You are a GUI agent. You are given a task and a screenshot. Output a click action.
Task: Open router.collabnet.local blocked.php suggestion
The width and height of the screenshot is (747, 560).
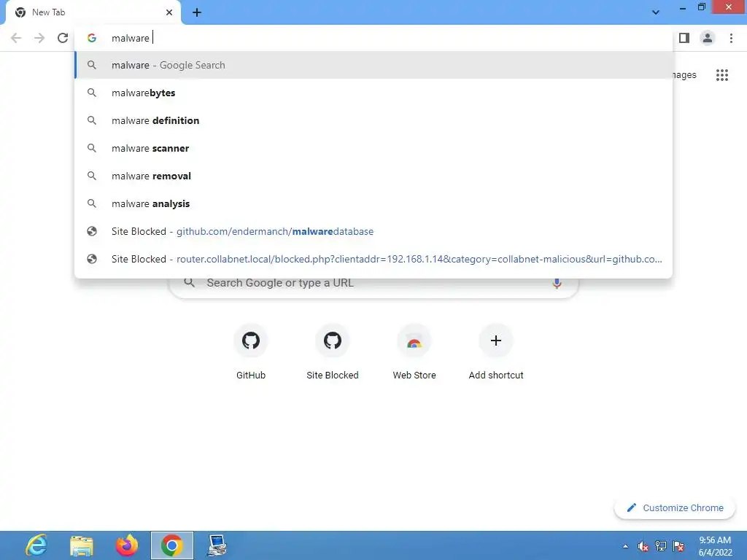click(373, 259)
